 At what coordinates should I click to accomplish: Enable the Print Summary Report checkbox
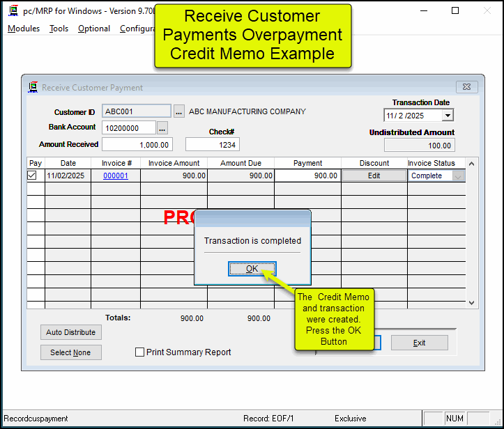coord(140,352)
